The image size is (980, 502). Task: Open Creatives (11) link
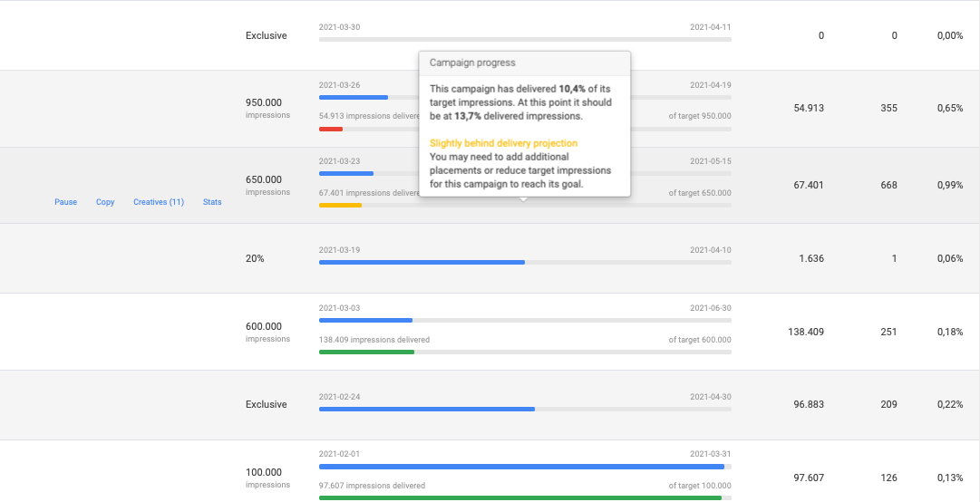[x=159, y=202]
